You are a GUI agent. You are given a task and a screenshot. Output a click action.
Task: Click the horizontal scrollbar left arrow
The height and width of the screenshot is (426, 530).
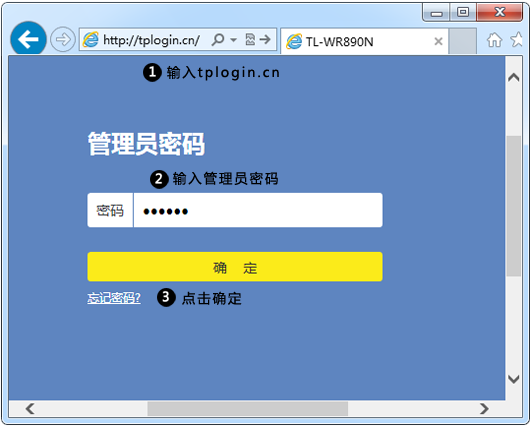tap(30, 409)
